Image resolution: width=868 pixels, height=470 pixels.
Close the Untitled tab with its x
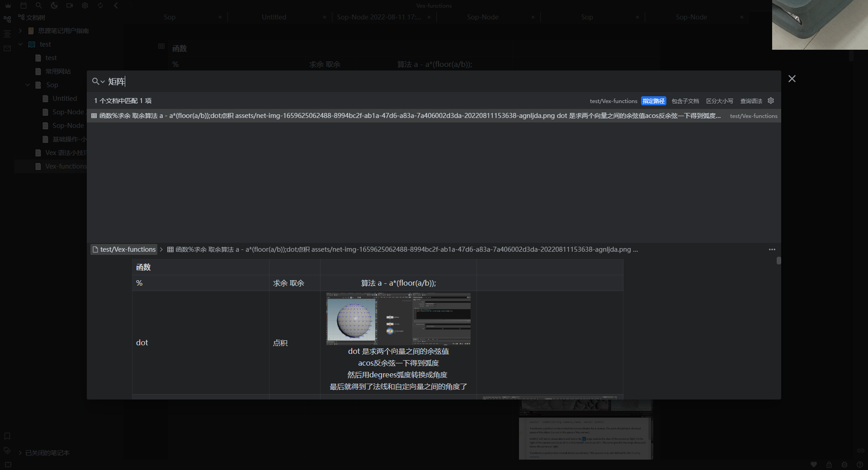pos(325,17)
